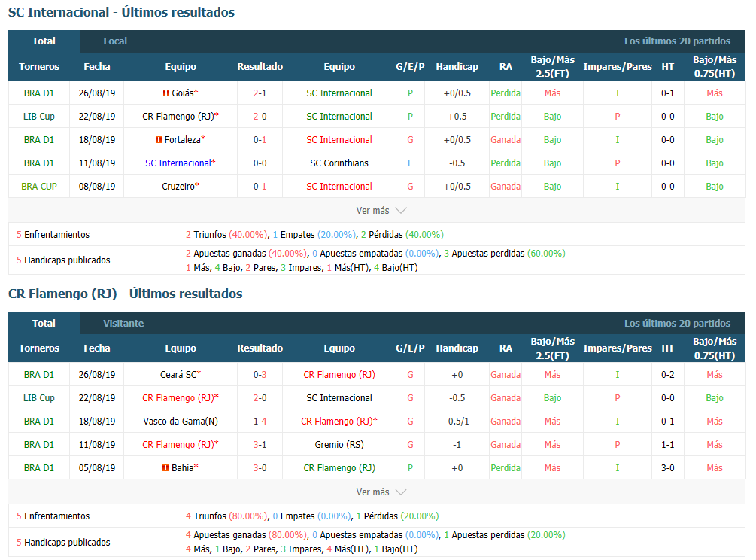Viewport: 756px width, 560px height.
Task: Click the red card icon beside Fortaleza
Action: tap(158, 140)
